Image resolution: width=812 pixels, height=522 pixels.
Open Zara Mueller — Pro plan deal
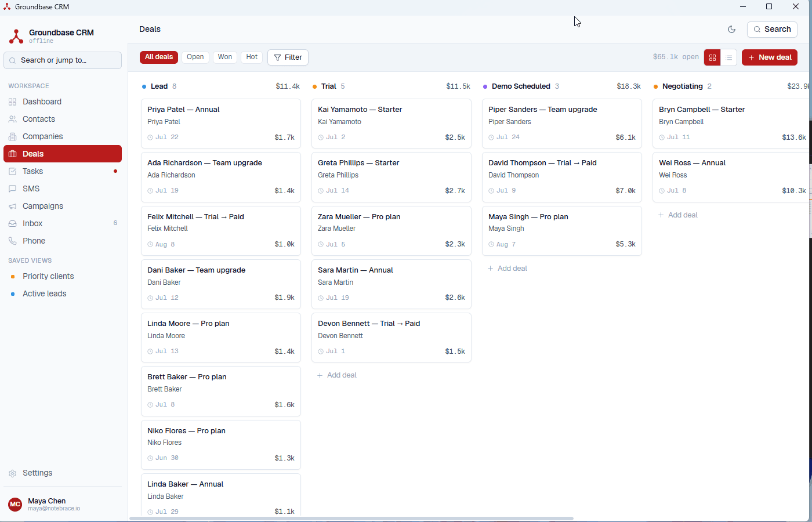tap(391, 231)
